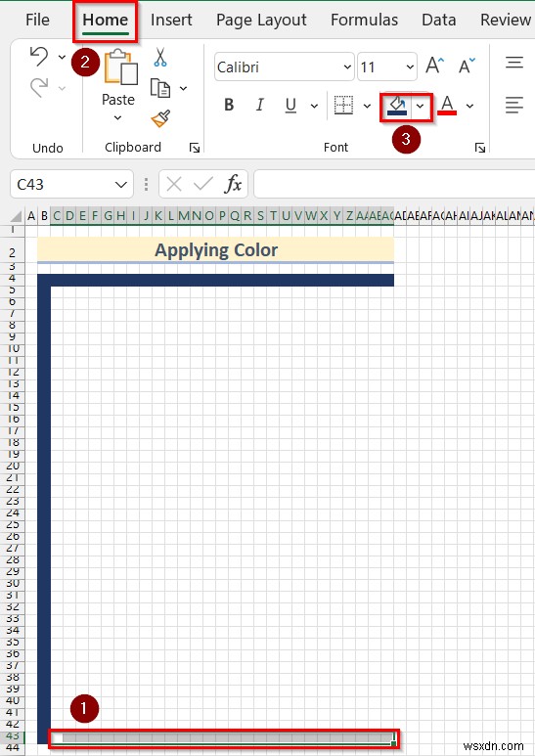Select column A header
Screen dimensions: 535x756
click(31, 216)
